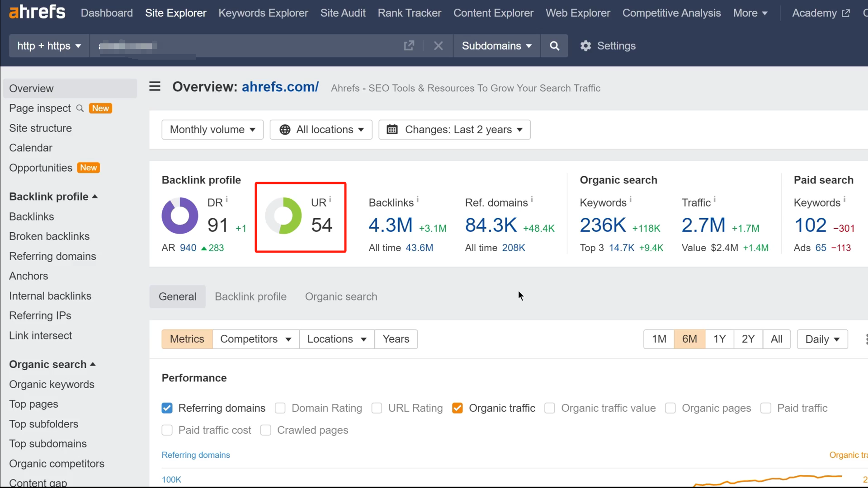Clear the search input using the X icon
Image resolution: width=868 pixels, height=488 pixels.
[x=438, y=45]
